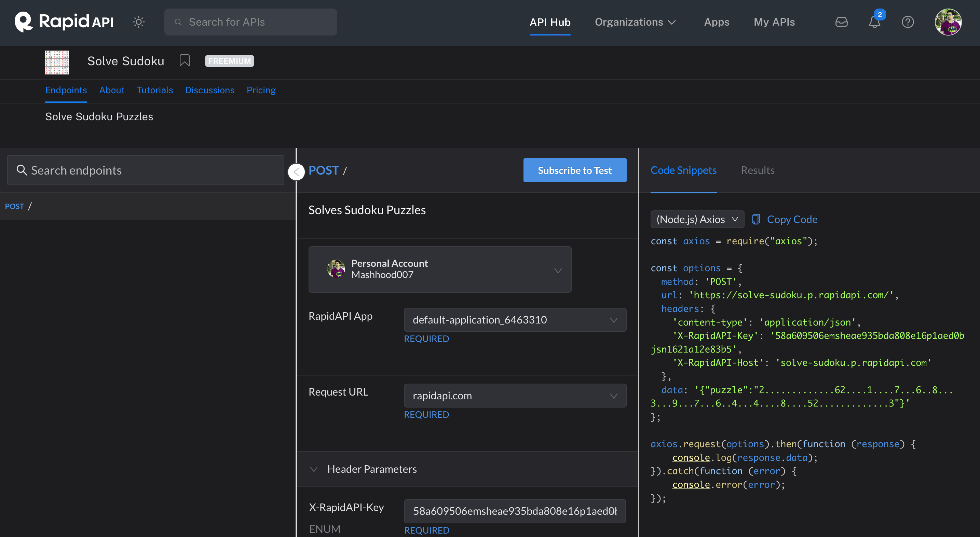Toggle the light/dark theme sun icon
This screenshot has height=537, width=980.
click(138, 22)
